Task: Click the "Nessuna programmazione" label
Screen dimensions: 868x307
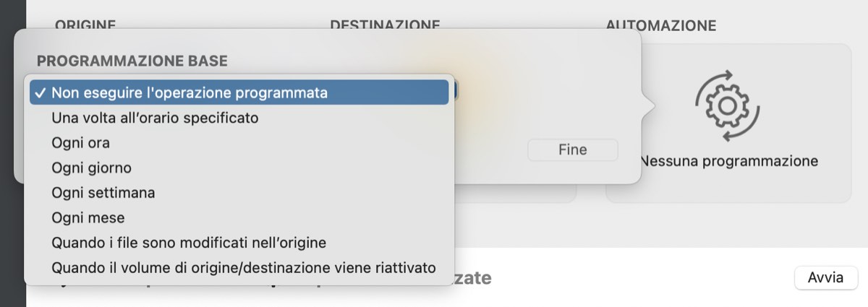Action: pos(729,160)
